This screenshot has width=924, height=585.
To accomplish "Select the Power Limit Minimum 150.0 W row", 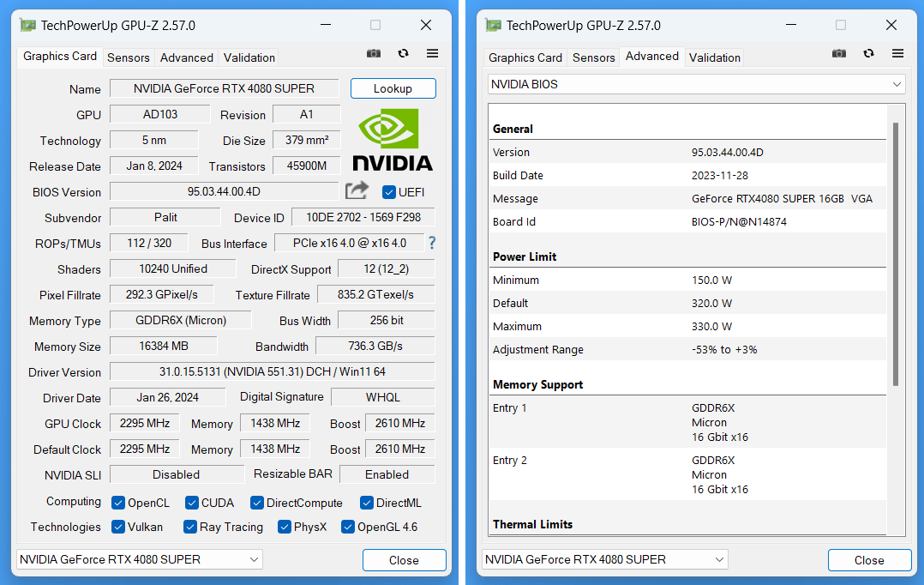I will pos(687,280).
